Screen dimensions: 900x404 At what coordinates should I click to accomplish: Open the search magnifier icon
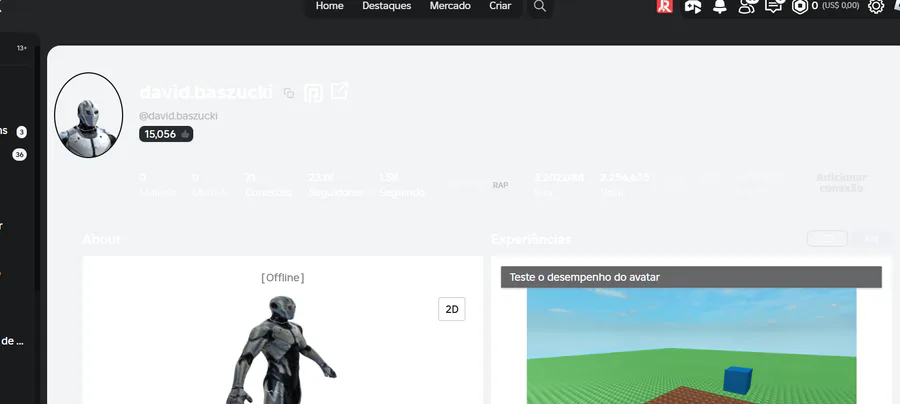pyautogui.click(x=540, y=6)
